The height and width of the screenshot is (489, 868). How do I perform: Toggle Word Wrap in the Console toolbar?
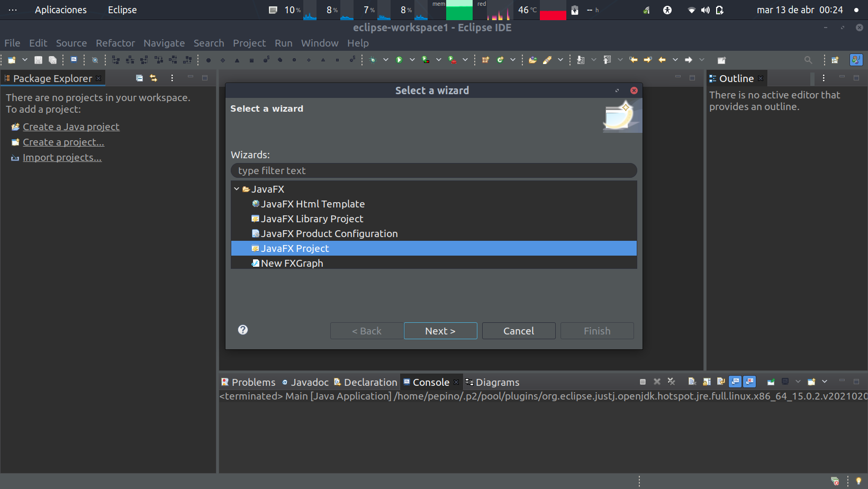pyautogui.click(x=721, y=382)
